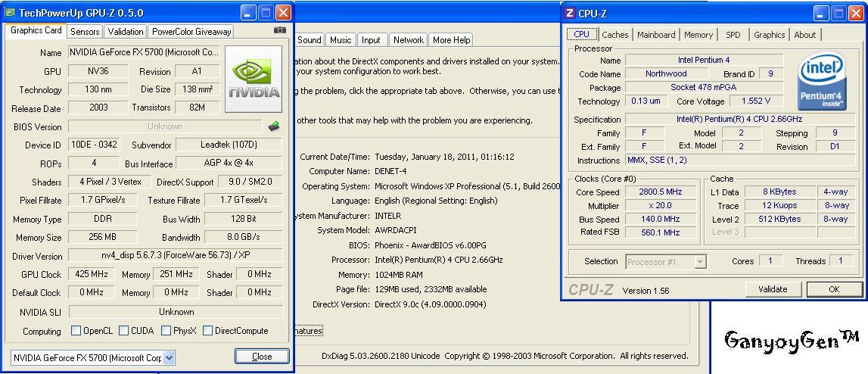Click the Multiplier value x 20.0
Screen dimensions: 868x374
pos(662,205)
